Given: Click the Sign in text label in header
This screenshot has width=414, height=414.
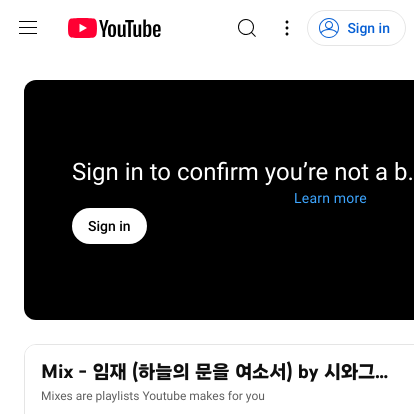Looking at the screenshot, I should point(368,28).
